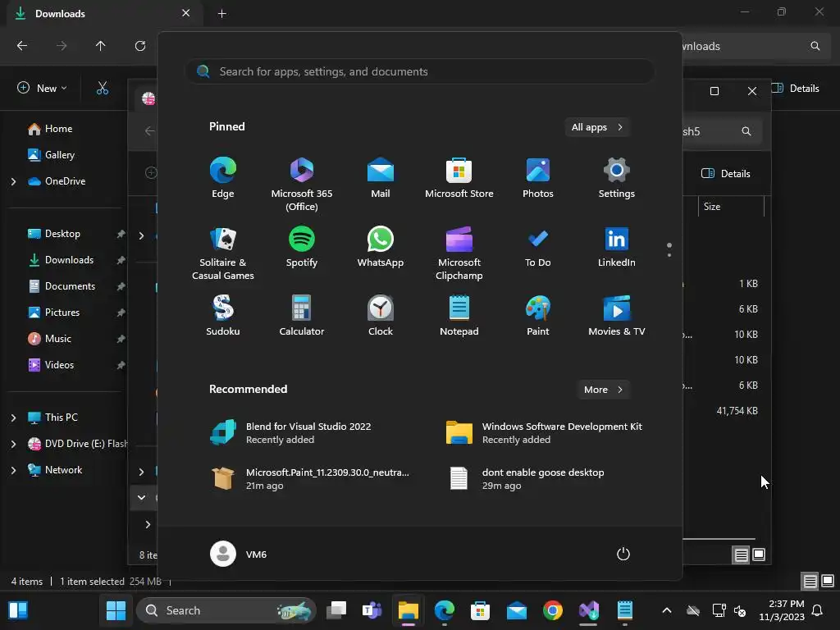Open Settings from Start menu
This screenshot has height=630, width=840.
pos(617,178)
